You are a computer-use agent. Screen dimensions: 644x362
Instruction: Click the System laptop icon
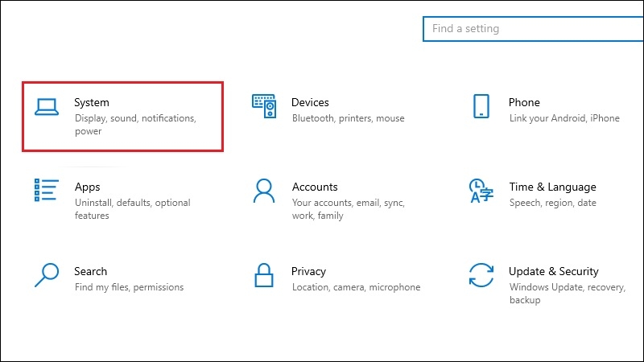(x=47, y=107)
